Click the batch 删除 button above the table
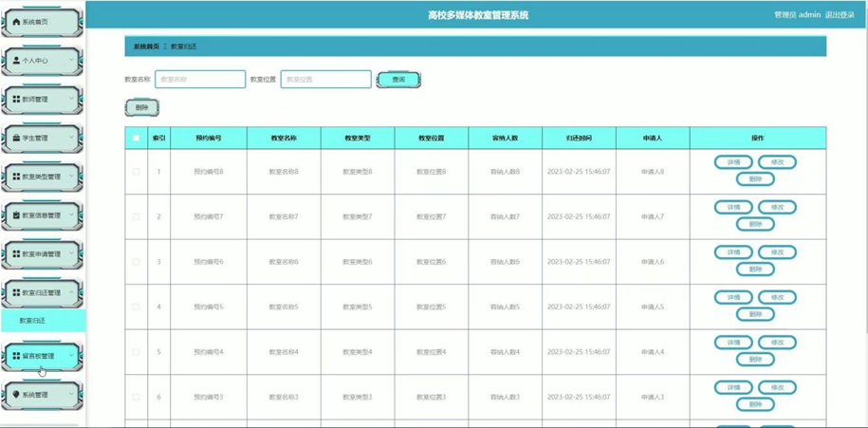 tap(141, 108)
